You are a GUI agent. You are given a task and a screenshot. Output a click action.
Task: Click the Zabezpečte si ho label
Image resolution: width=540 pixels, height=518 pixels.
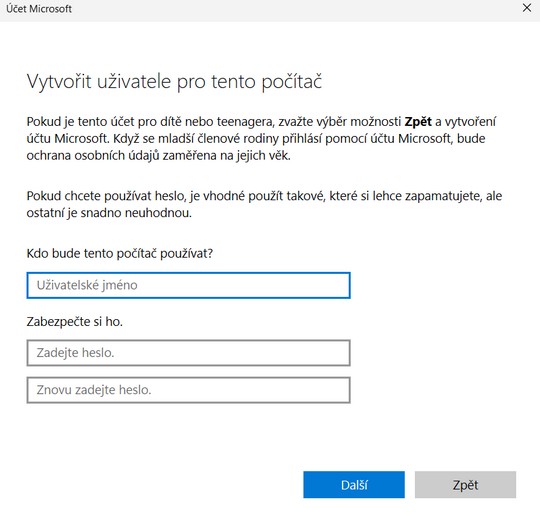pos(74,322)
